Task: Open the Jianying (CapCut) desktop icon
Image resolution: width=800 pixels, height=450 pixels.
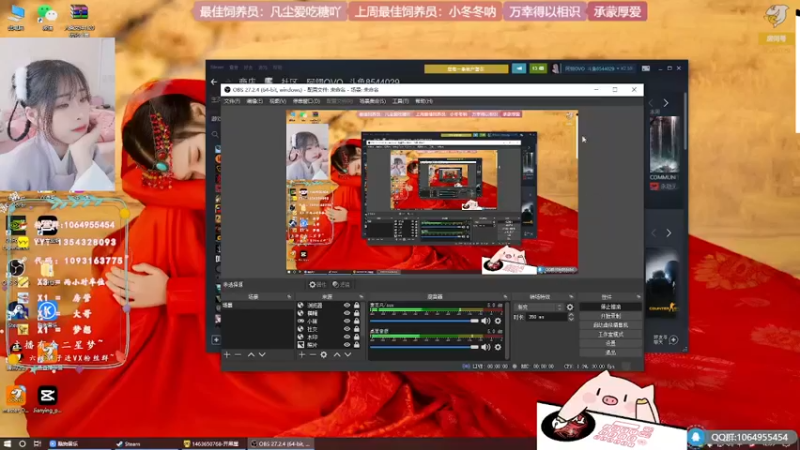Action: click(x=47, y=398)
